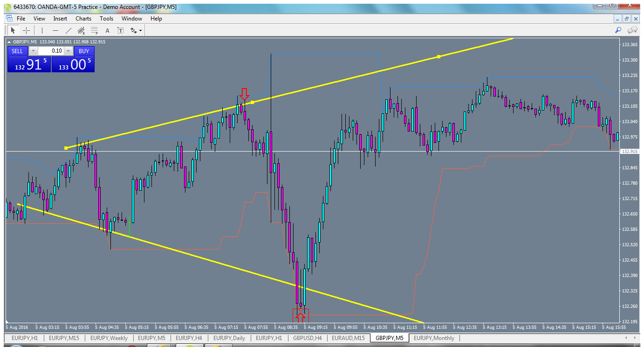The image size is (644, 347).
Task: Open the Charts menu
Action: click(83, 19)
